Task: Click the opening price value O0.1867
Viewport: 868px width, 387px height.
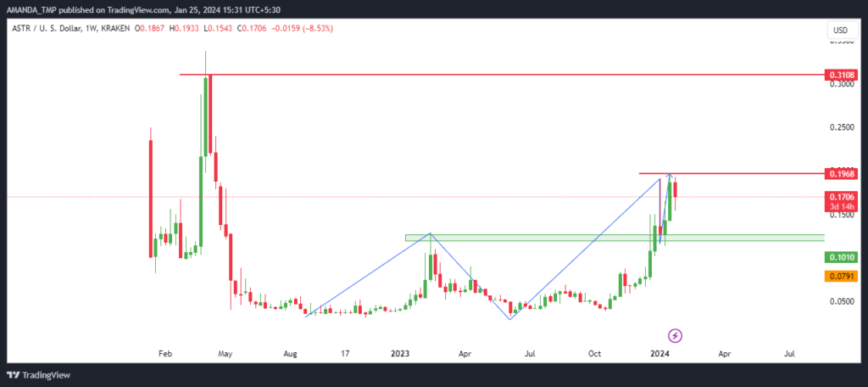Action: point(149,28)
